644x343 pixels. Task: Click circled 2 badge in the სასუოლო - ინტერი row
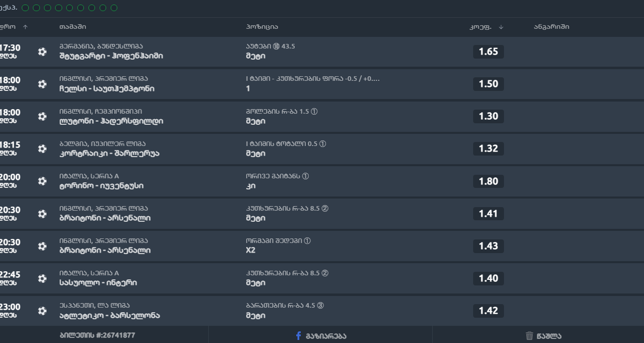[x=325, y=273]
